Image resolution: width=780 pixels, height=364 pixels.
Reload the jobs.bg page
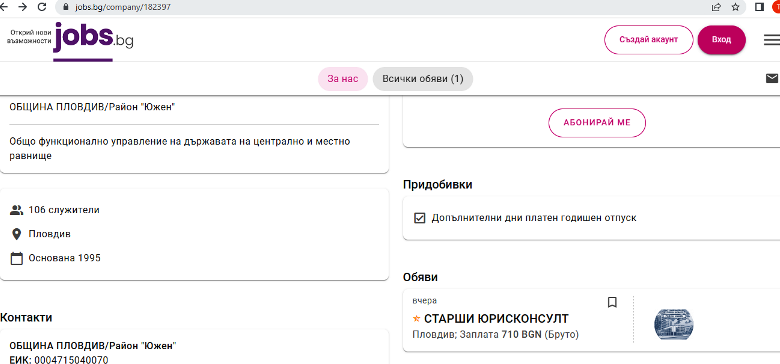[x=42, y=7]
